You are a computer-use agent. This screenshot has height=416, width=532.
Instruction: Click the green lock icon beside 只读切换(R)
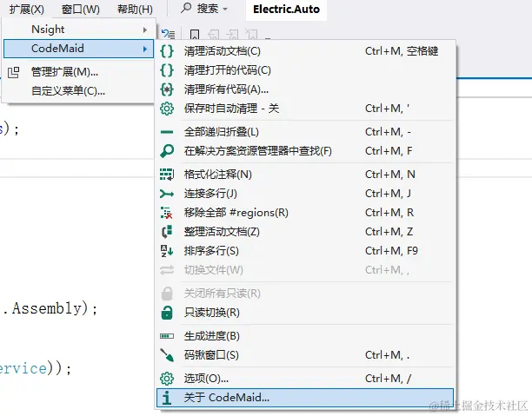click(167, 313)
